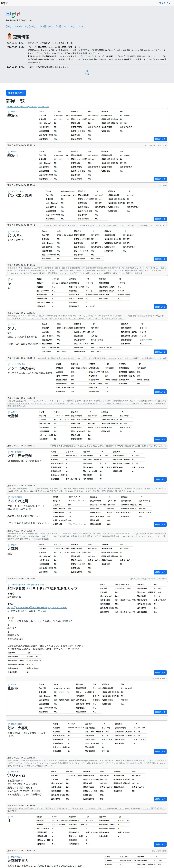
Task: Click the colorful b!g!r! logo heading
Action: (x=13, y=14)
